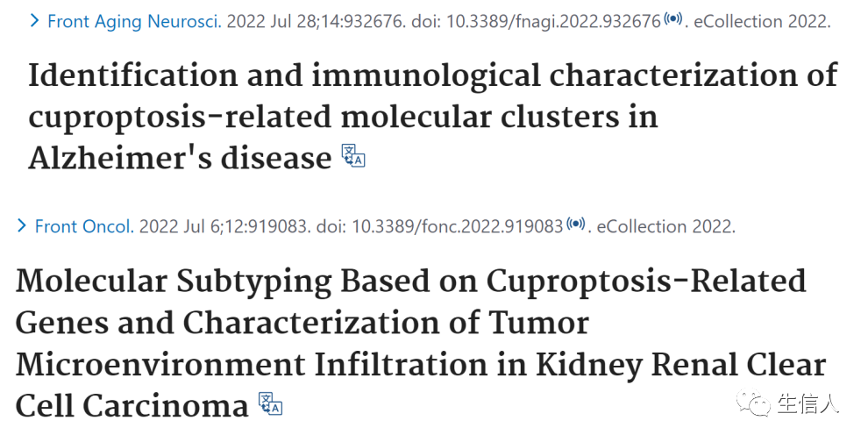Expand the chevron before Front Aging Neurosci
This screenshot has width=868, height=442.
tap(34, 21)
